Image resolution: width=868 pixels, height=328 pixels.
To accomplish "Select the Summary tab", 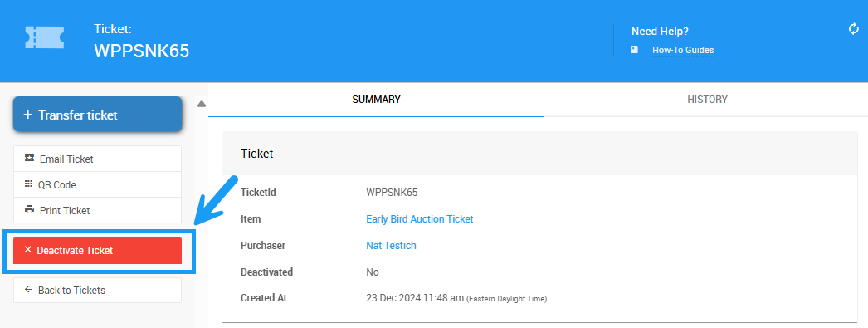I will [376, 100].
